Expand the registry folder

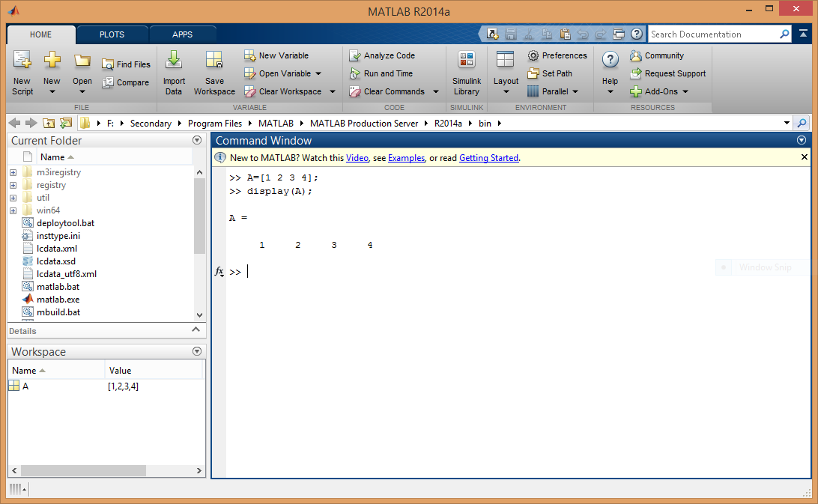(13, 185)
